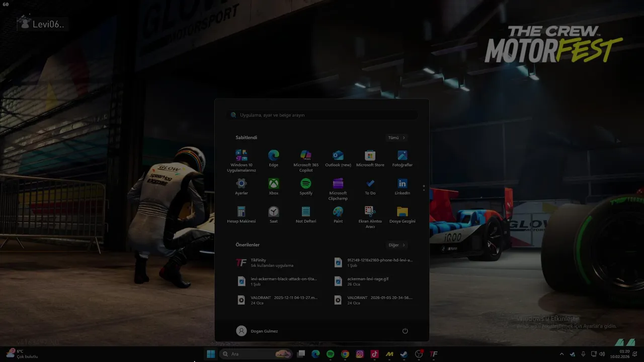Viewport: 644px width, 362px height.
Task: Open Windows 10 Uygulamalarınız pinned app
Action: pyautogui.click(x=242, y=161)
